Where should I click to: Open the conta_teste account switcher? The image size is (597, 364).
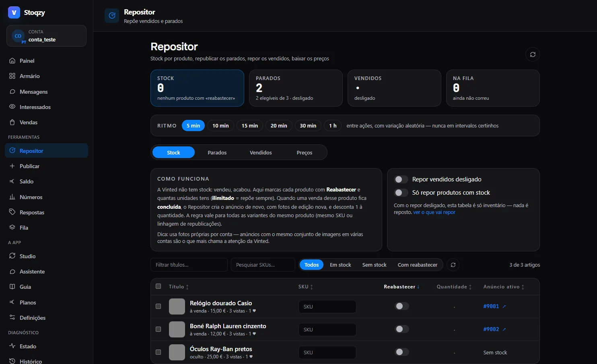click(x=46, y=36)
